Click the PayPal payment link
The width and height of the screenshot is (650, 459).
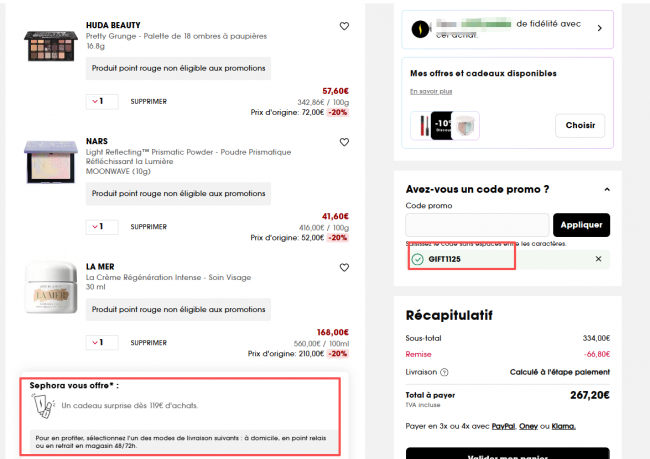point(502,427)
